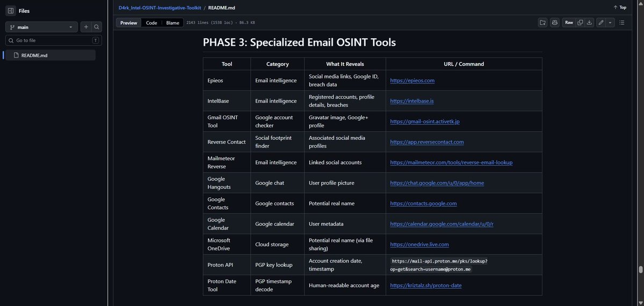This screenshot has height=306, width=644.
Task: Open the https://epieos.com link
Action: pyautogui.click(x=412, y=81)
